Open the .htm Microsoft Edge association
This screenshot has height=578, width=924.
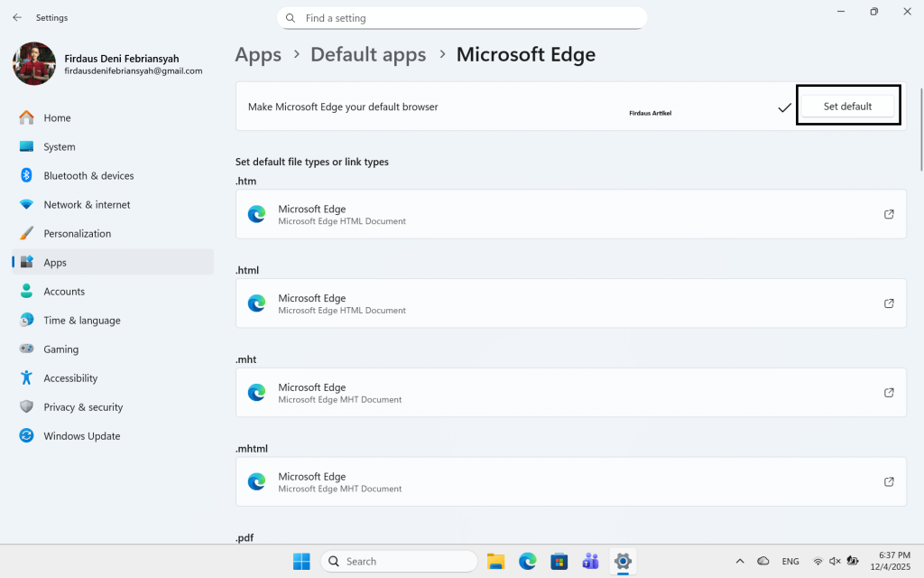tap(571, 214)
